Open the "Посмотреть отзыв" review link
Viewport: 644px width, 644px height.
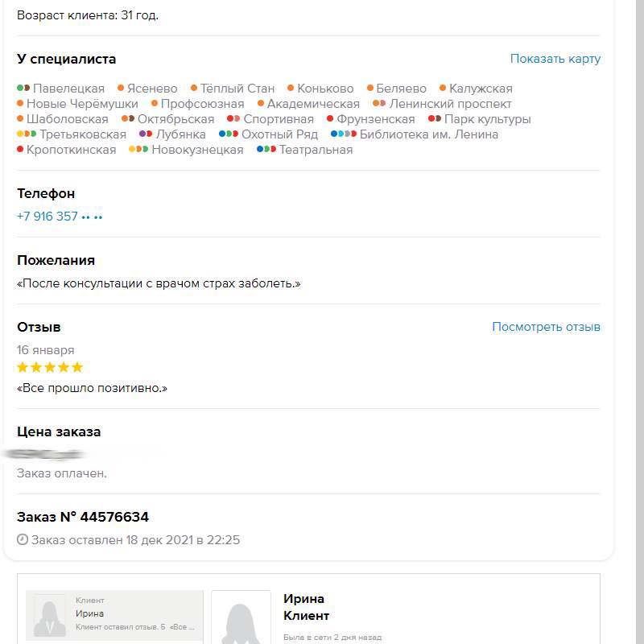(x=546, y=327)
